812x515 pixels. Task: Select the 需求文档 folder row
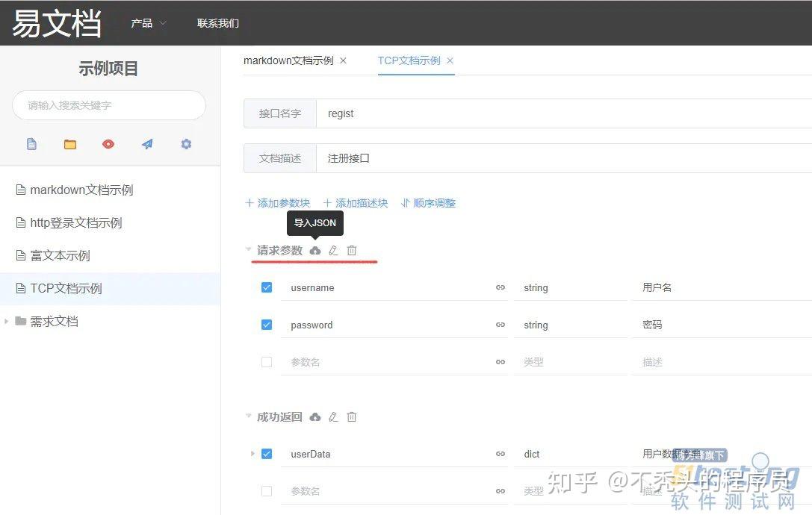pos(111,322)
